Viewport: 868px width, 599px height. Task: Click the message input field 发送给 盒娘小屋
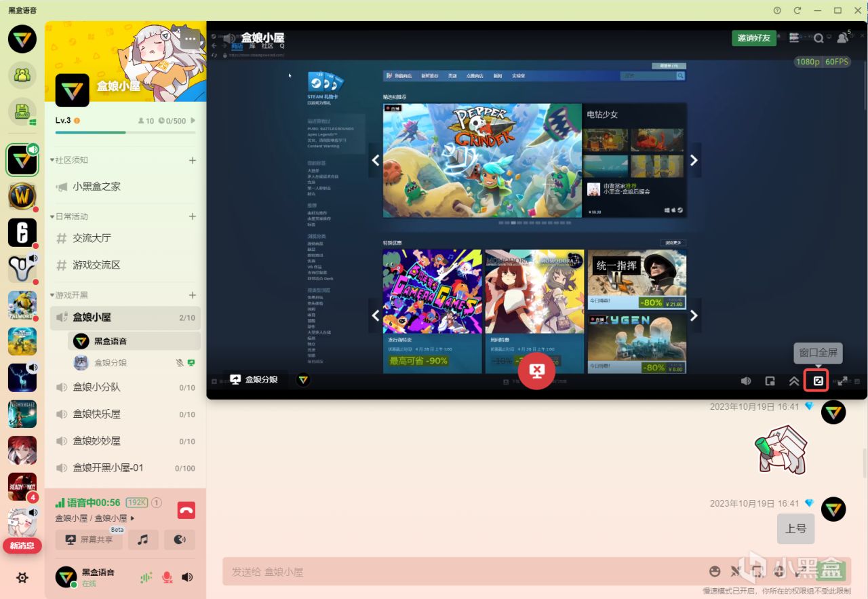click(465, 572)
